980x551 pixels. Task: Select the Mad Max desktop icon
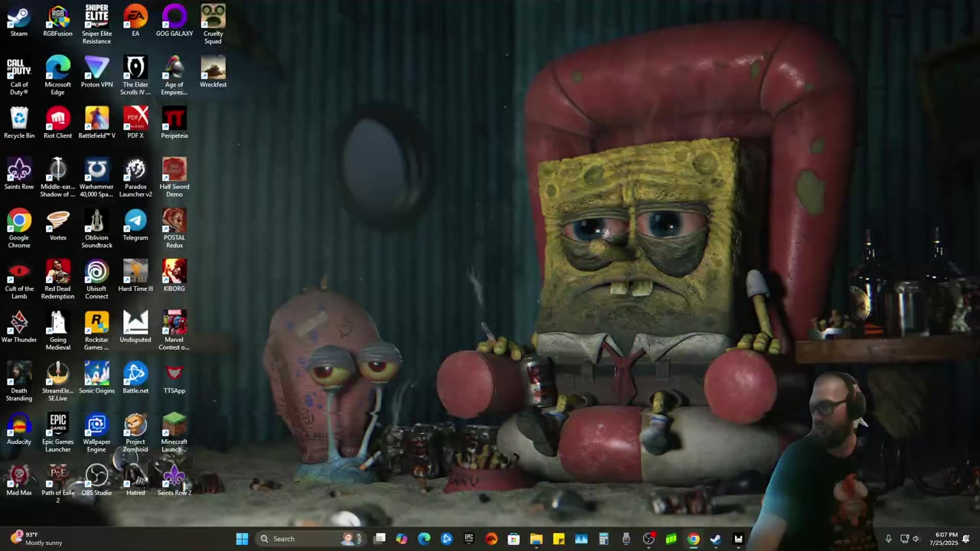tap(19, 480)
